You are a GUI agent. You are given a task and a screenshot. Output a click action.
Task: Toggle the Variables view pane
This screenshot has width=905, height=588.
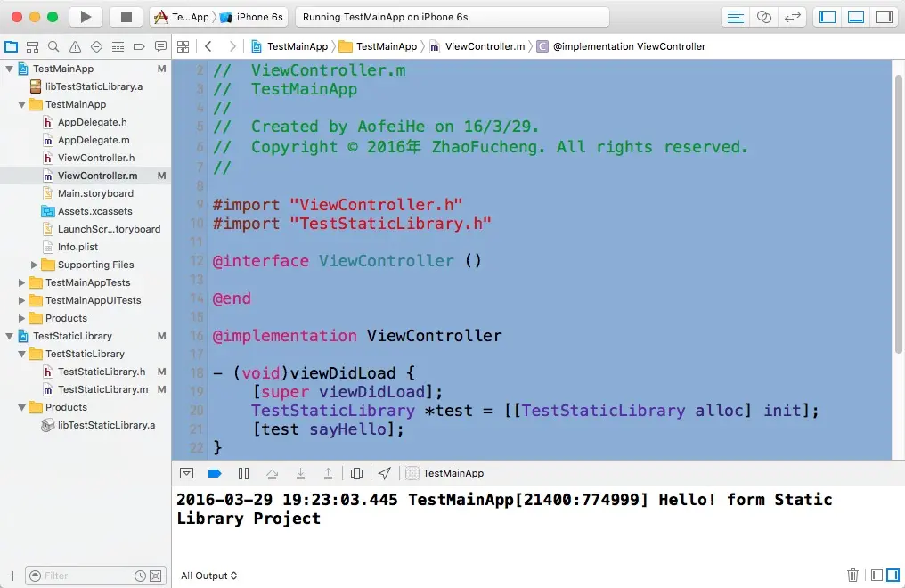click(876, 576)
